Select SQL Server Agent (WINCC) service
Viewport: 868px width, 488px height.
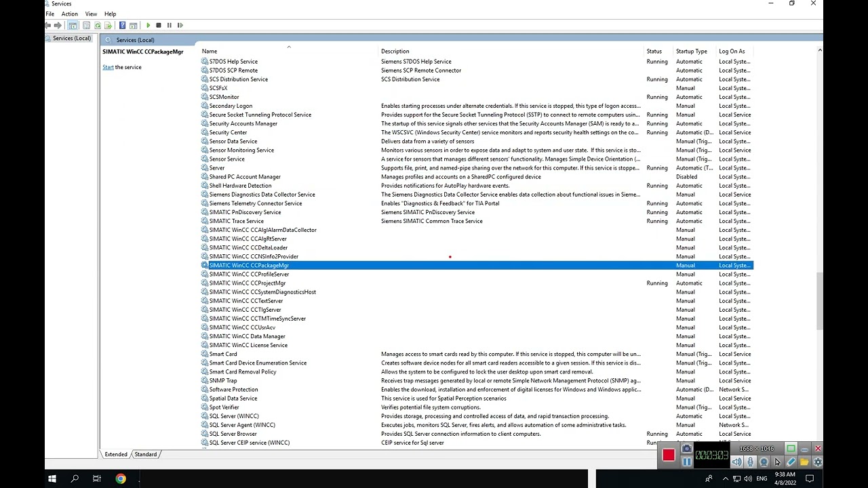coord(477,425)
